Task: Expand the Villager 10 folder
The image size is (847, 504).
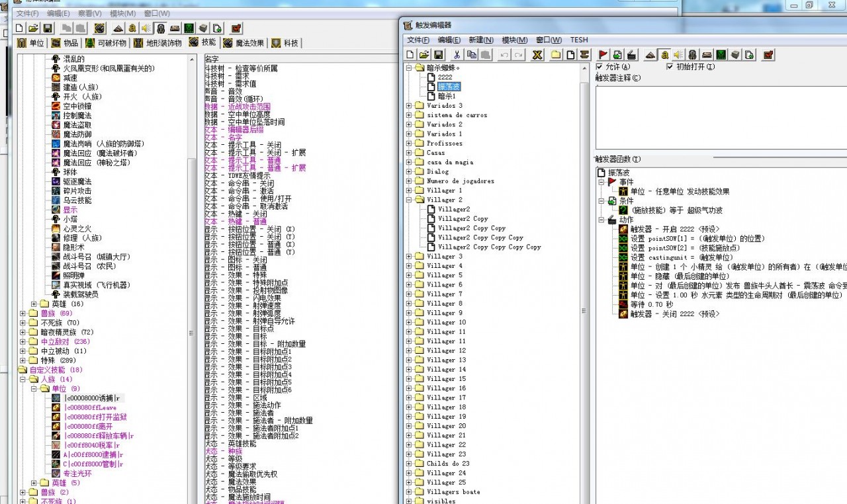Action: (409, 322)
